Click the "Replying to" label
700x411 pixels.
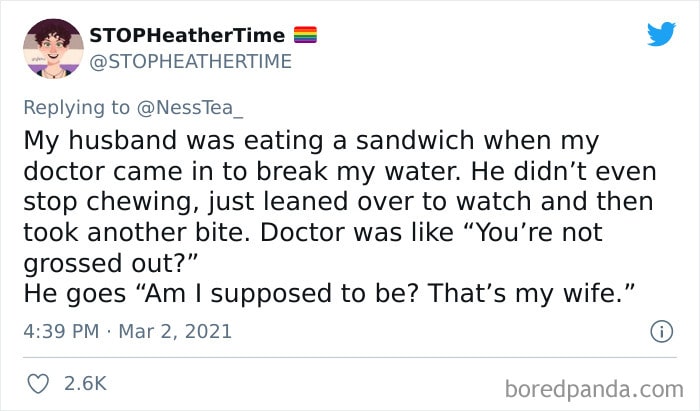click(x=76, y=108)
